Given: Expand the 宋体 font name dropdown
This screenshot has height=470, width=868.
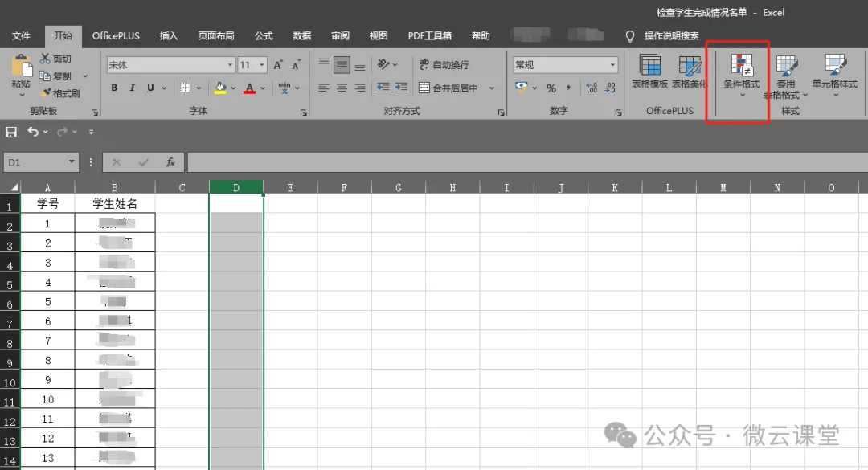Looking at the screenshot, I should tap(230, 65).
